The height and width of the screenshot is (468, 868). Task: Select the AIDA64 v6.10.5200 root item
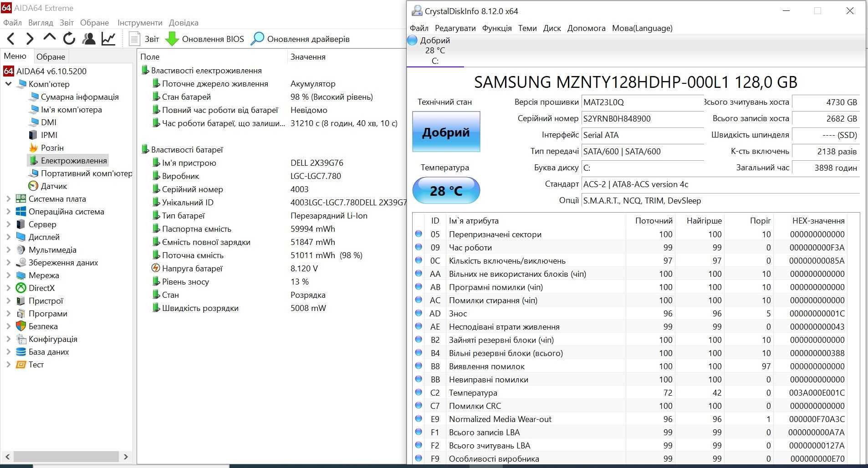[x=45, y=71]
